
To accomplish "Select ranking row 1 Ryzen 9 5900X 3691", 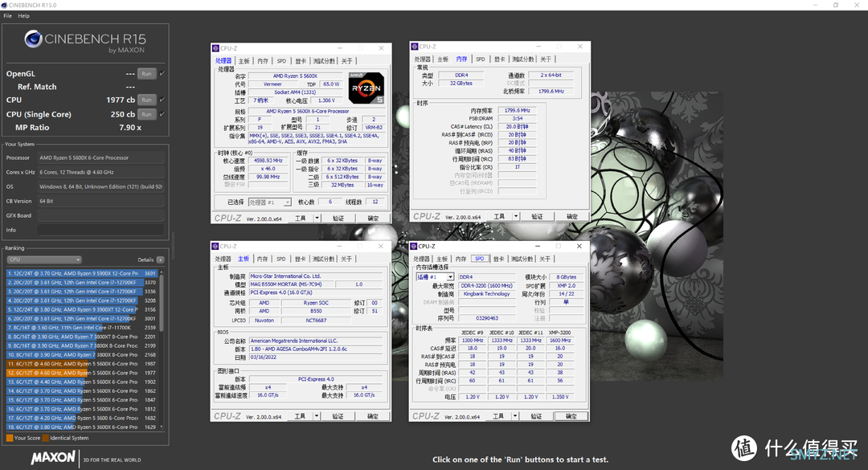I will (82, 273).
